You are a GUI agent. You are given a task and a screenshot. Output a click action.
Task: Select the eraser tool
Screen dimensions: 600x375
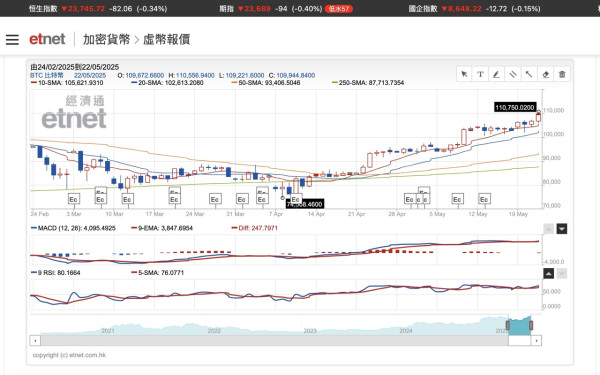[x=546, y=74]
